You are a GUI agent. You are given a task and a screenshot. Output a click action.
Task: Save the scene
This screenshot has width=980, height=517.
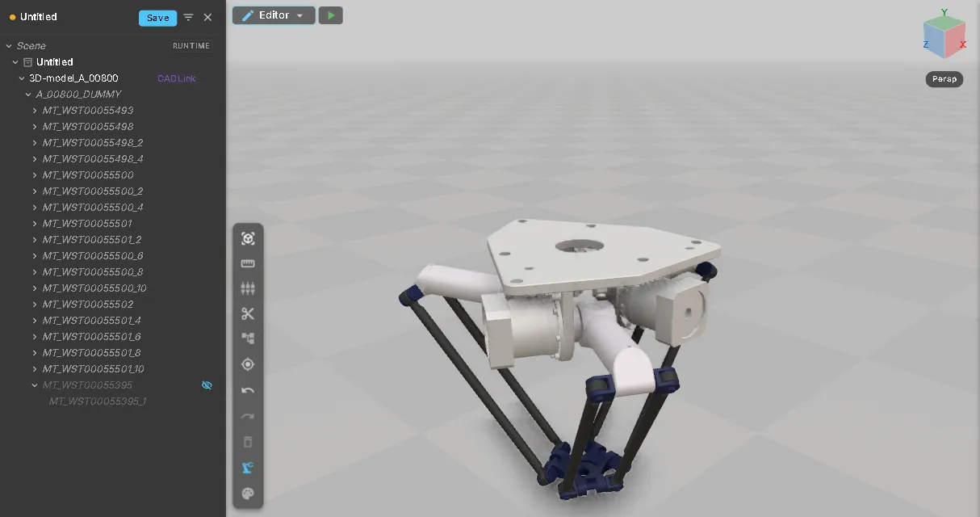pos(157,18)
